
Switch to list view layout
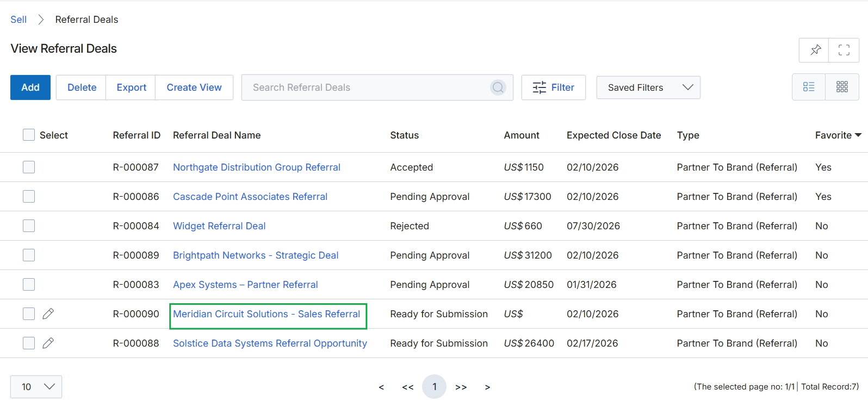coord(809,87)
